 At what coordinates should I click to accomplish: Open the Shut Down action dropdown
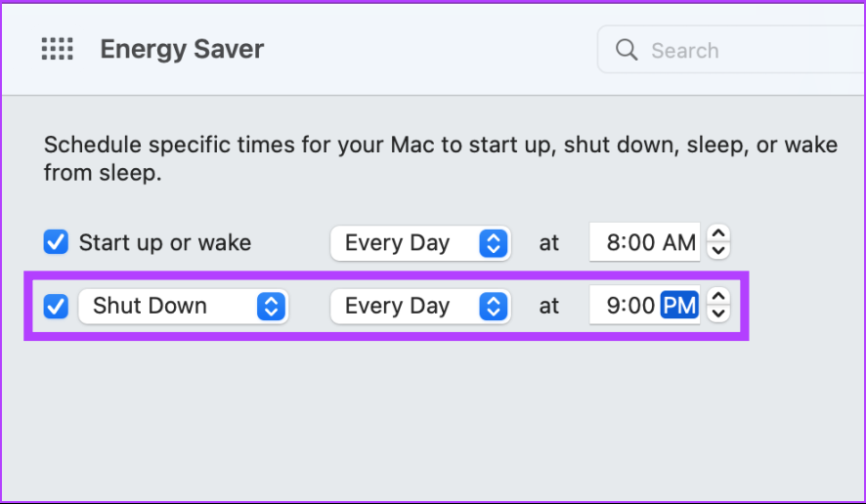point(184,306)
